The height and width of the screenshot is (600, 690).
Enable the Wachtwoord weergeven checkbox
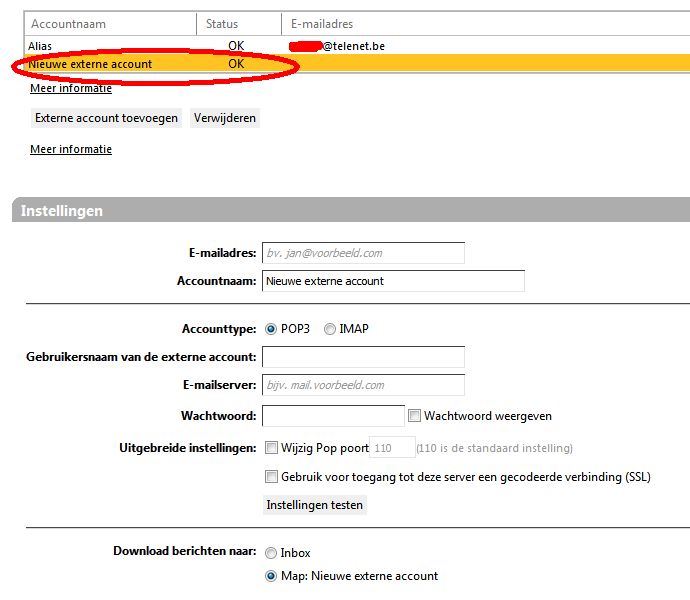(414, 416)
